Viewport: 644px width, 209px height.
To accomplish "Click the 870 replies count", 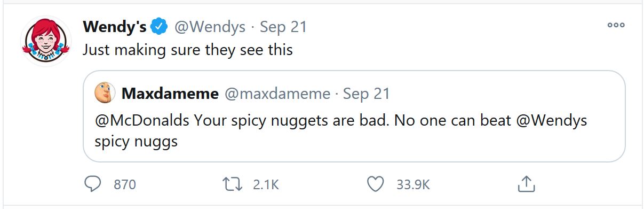I will coord(125,185).
